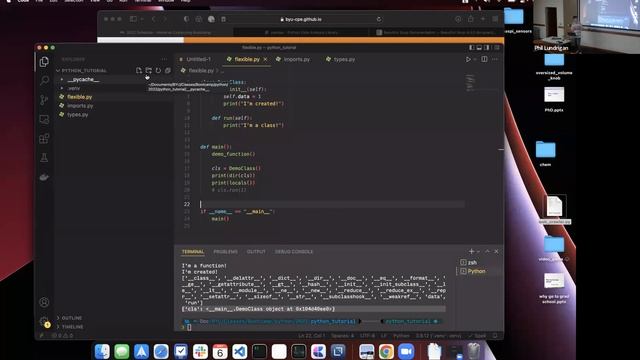Open the chem folder on desktop

tap(545, 153)
